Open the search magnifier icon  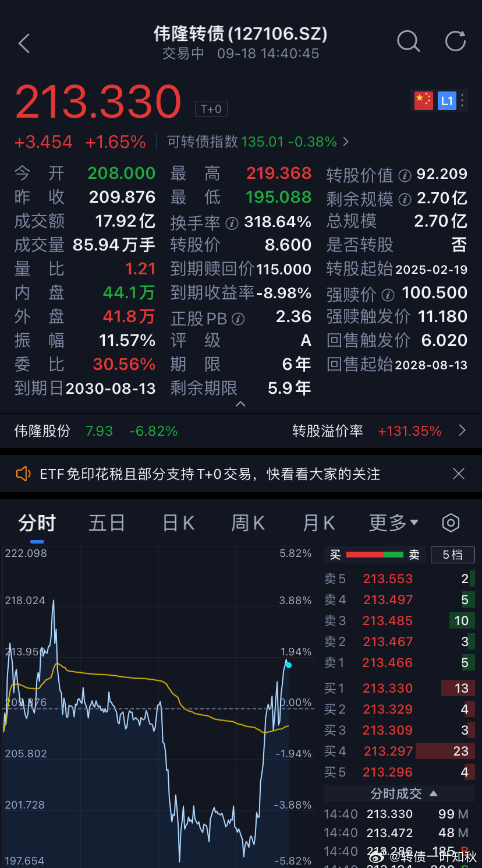pyautogui.click(x=408, y=41)
